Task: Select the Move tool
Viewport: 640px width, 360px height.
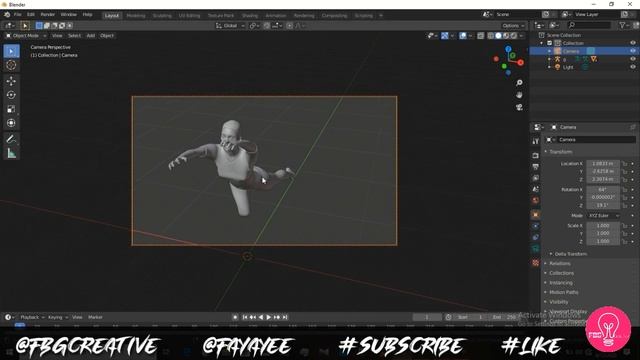Action: pos(11,81)
